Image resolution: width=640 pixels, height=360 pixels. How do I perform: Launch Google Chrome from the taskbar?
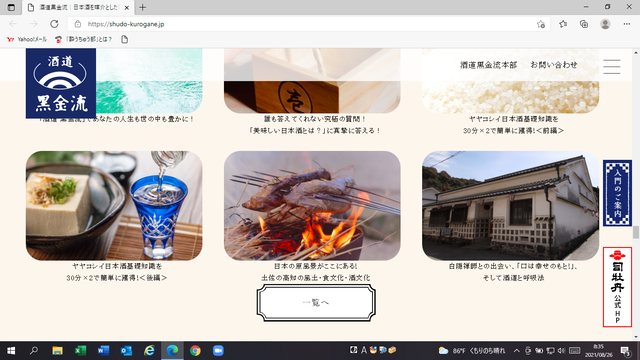coord(195,351)
